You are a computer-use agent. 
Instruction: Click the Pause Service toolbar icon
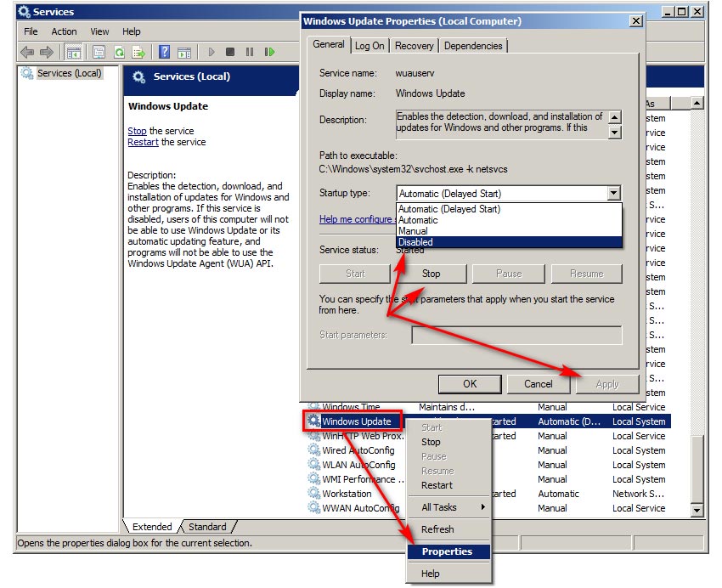tap(250, 52)
